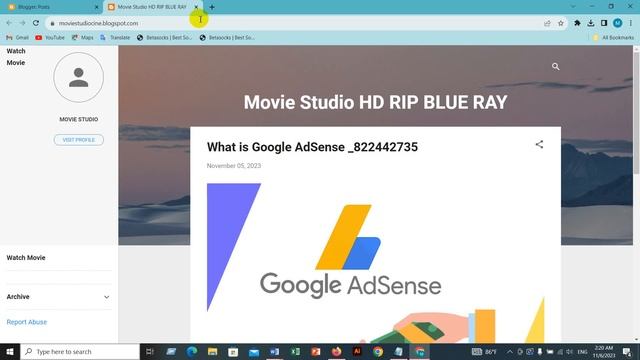Screen dimensions: 640x360
Task: Click the taskbar clock and date
Action: point(604,351)
